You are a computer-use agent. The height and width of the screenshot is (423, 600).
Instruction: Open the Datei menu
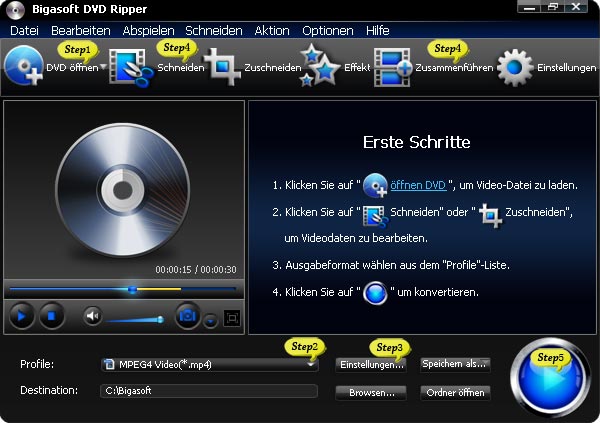coord(24,31)
